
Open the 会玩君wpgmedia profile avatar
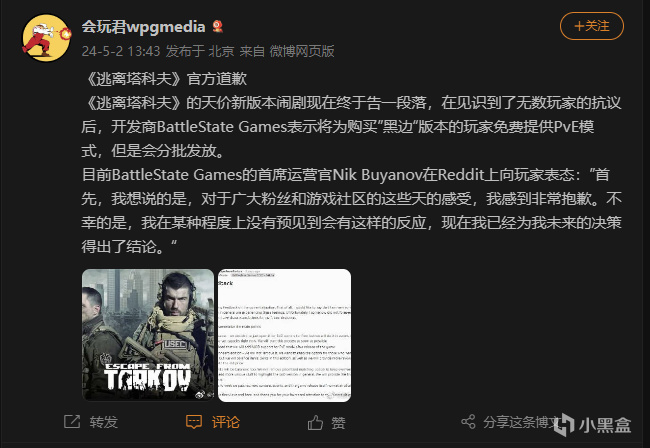(x=46, y=37)
